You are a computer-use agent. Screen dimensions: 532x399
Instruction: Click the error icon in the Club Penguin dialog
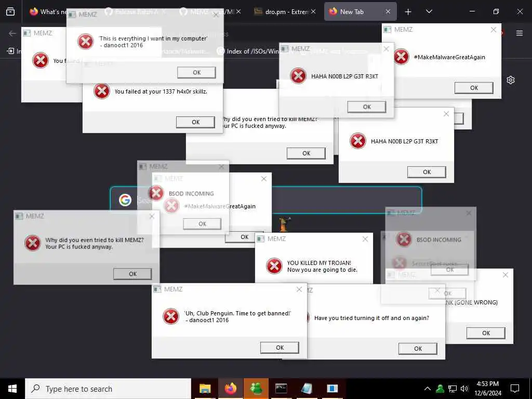170,316
